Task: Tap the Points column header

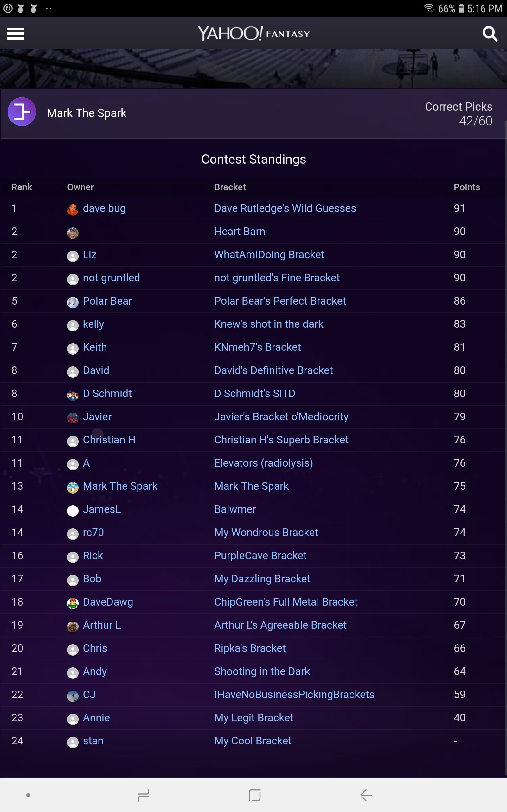Action: click(x=466, y=187)
